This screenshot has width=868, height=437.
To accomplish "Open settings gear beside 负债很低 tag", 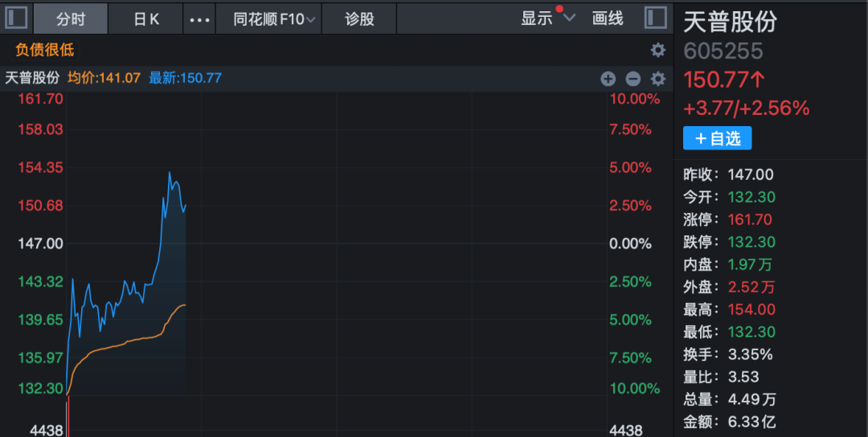I will pyautogui.click(x=657, y=51).
